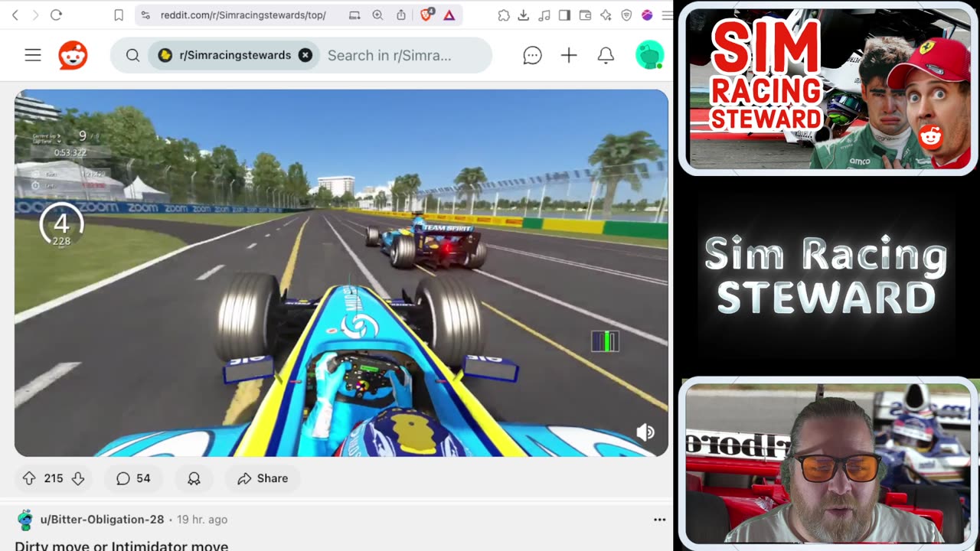Play the racing video post

click(341, 273)
